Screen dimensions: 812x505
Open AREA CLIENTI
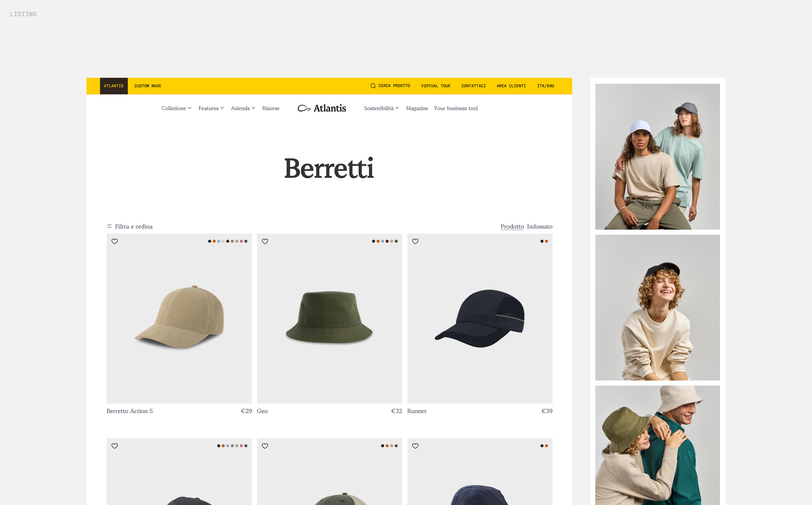(x=511, y=86)
